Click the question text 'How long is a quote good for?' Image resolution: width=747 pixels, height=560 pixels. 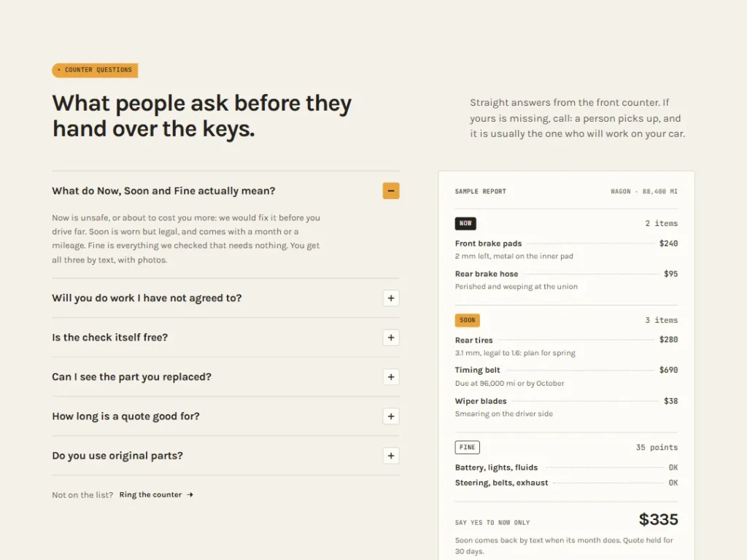pyautogui.click(x=125, y=416)
